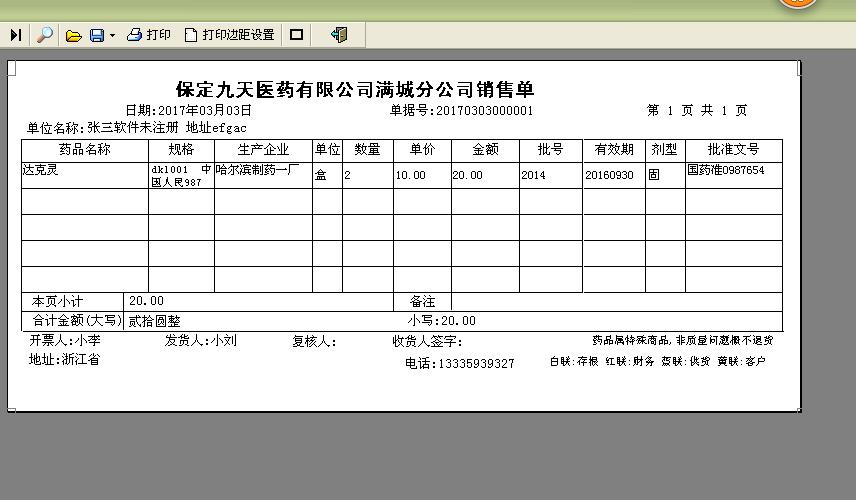Click the 剂型 column header
856x500 pixels.
[664, 150]
